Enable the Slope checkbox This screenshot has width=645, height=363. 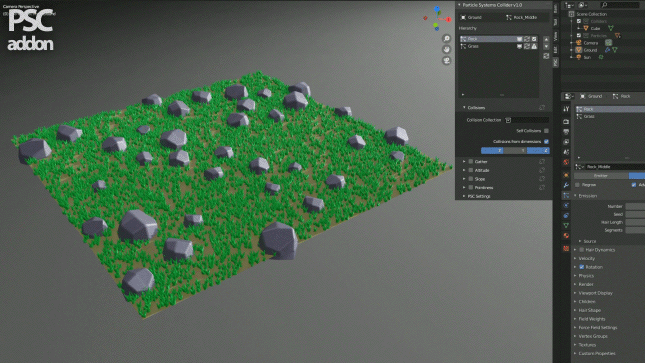[x=471, y=179]
